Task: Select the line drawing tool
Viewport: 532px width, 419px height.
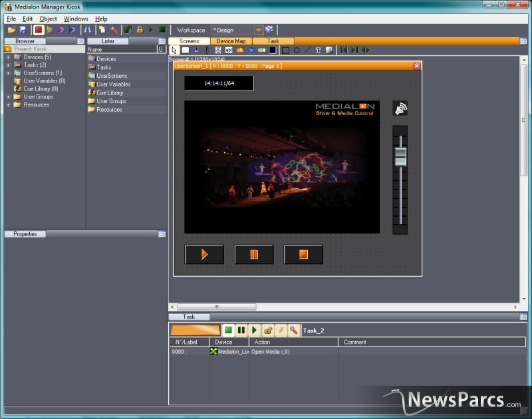Action: pyautogui.click(x=307, y=51)
